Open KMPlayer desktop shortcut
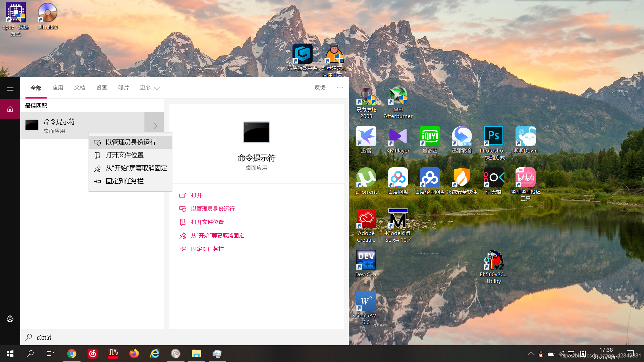Viewport: 644px width, 362px height. tap(398, 136)
